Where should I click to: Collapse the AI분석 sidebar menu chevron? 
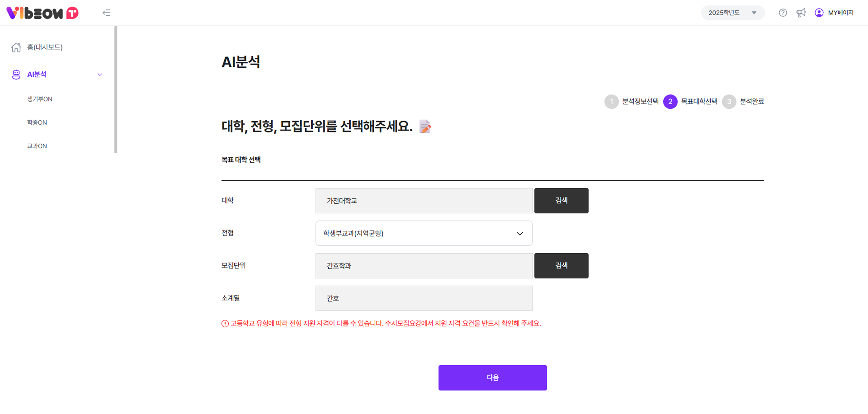pyautogui.click(x=100, y=74)
